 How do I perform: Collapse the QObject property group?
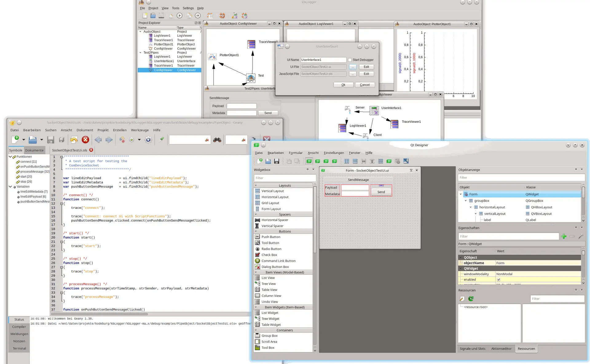coord(461,257)
